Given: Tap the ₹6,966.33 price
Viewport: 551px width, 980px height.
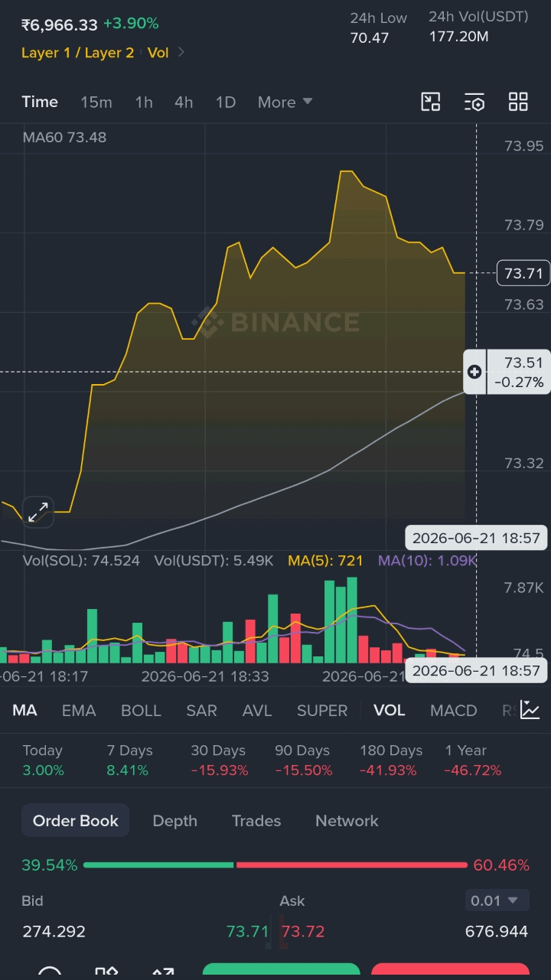Looking at the screenshot, I should coord(60,24).
